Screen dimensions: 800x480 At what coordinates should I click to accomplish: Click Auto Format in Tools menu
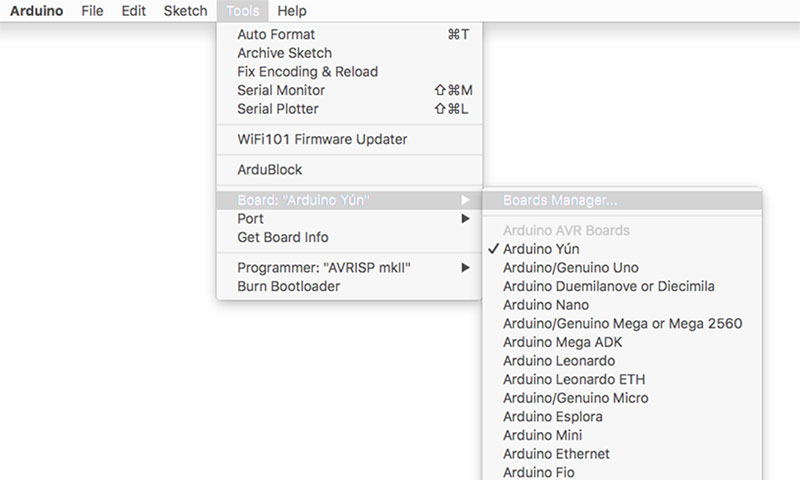pos(276,34)
